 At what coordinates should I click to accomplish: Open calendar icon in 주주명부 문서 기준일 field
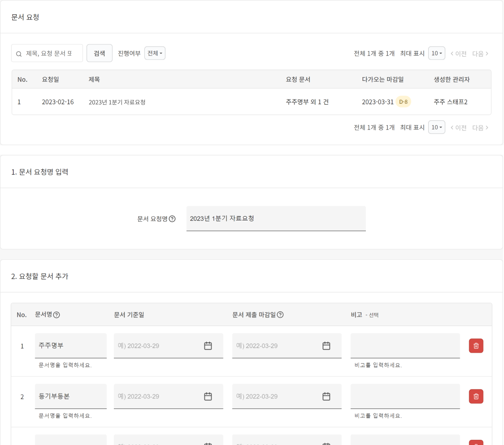[x=208, y=346]
